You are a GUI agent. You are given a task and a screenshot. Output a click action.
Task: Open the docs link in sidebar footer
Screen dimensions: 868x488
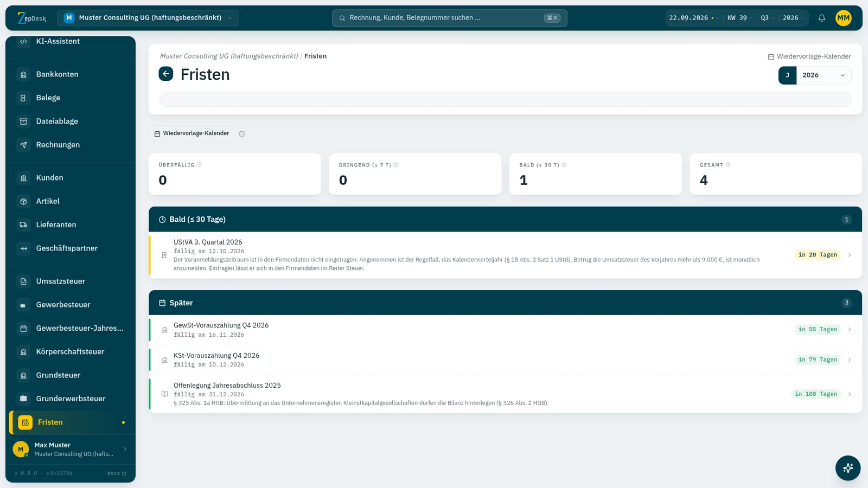point(117,473)
